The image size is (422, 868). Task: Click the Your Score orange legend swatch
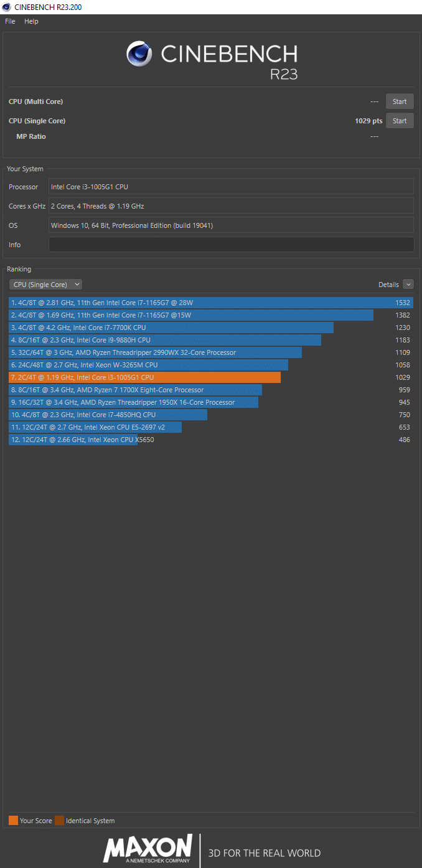coord(13,821)
